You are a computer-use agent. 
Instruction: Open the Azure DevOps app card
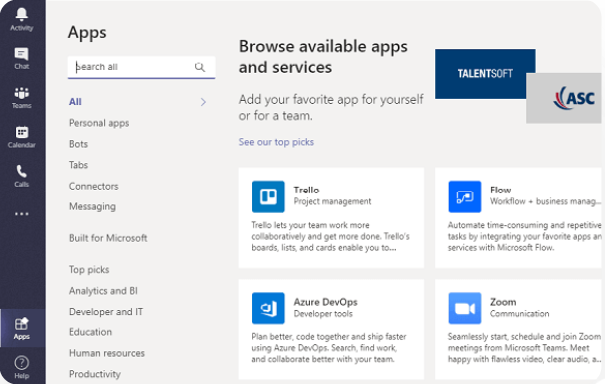click(331, 329)
